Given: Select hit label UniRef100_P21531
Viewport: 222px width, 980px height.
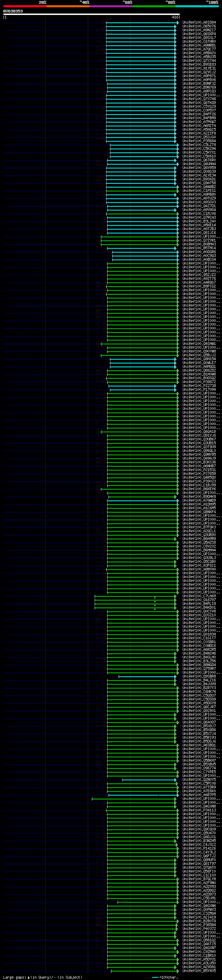Looking at the screenshot, I should pyautogui.click(x=199, y=470).
